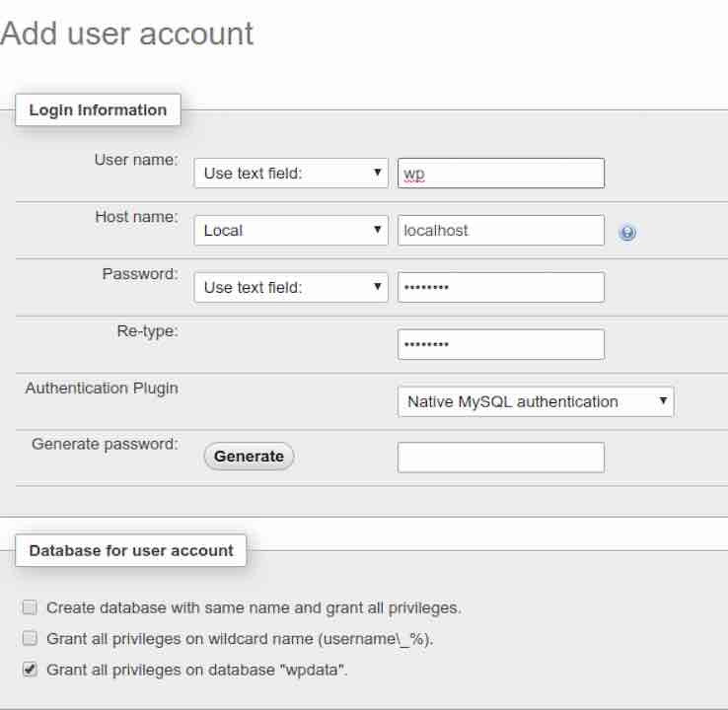Enable 'Create database with same name' checkbox
Screen dimensions: 728x710
coord(30,607)
